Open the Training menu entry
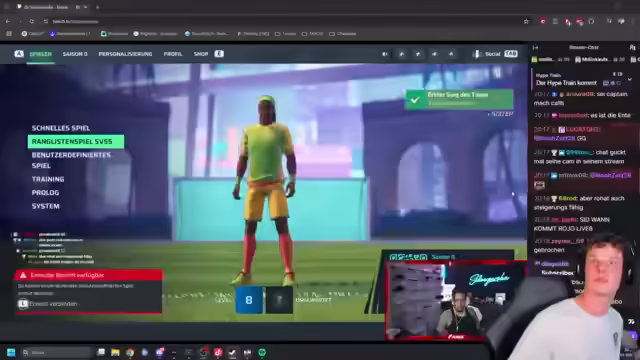Image resolution: width=640 pixels, height=360 pixels. click(48, 179)
